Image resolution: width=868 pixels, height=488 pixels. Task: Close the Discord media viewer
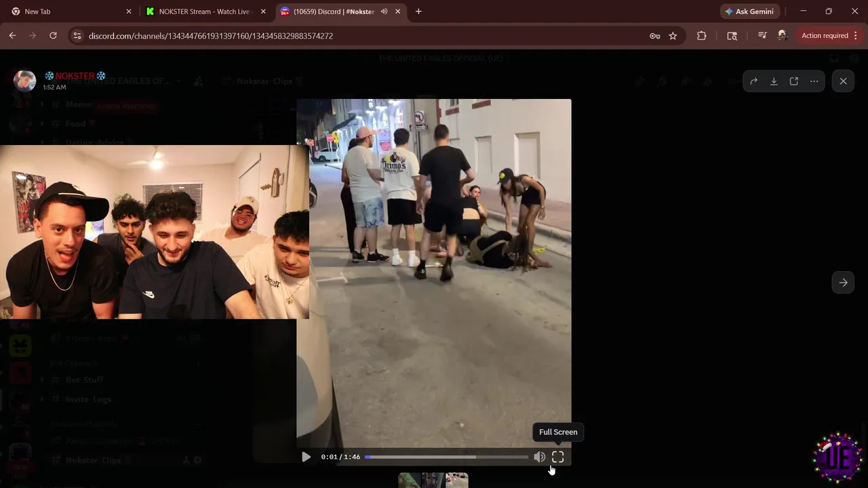coord(843,81)
